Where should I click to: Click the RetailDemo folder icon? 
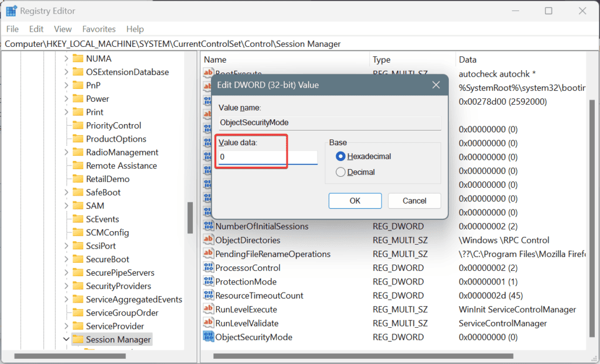pyautogui.click(x=78, y=179)
